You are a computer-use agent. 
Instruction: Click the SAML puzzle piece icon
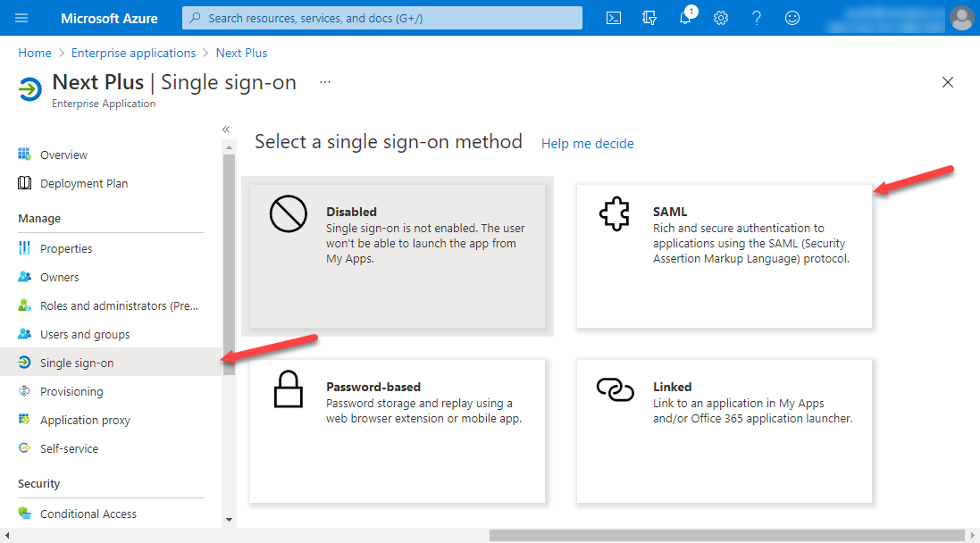(615, 213)
